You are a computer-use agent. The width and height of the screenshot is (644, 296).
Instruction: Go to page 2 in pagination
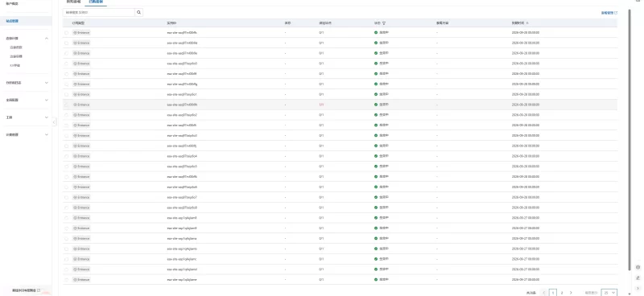[562, 293]
